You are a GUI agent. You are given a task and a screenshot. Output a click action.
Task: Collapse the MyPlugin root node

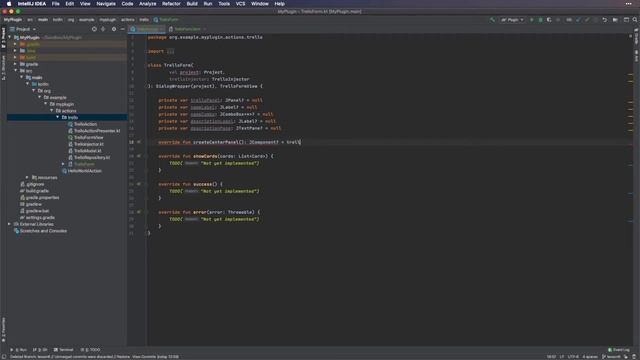(x=10, y=37)
